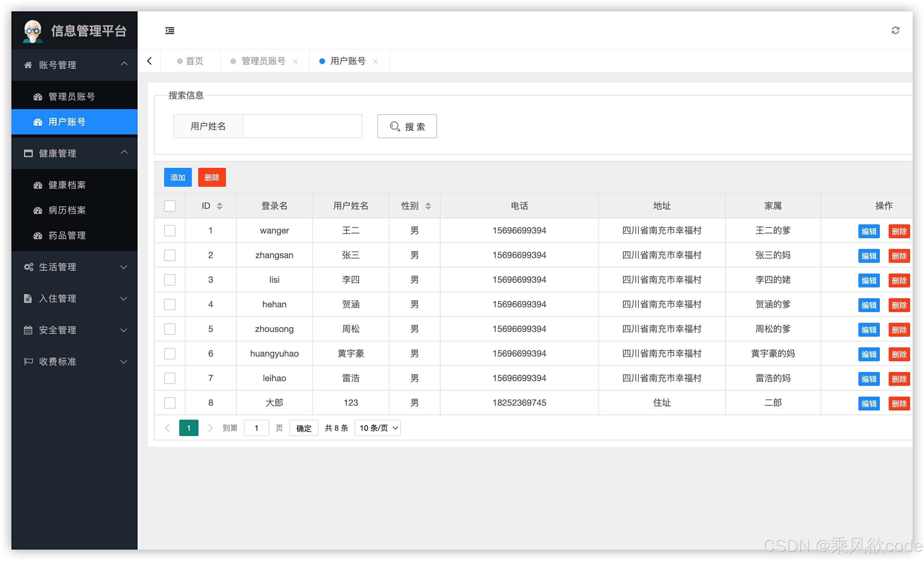Check the select-all checkbox in the table header

(x=169, y=205)
